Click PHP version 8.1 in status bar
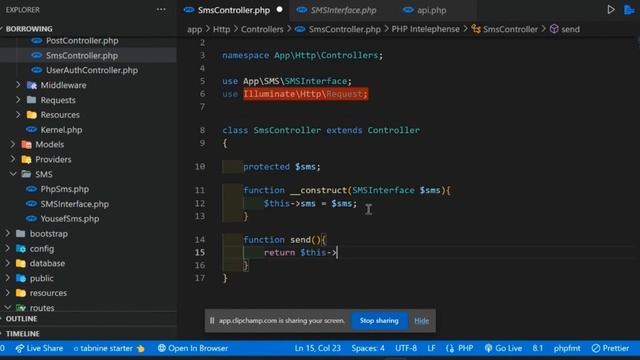The width and height of the screenshot is (640, 360). (538, 348)
